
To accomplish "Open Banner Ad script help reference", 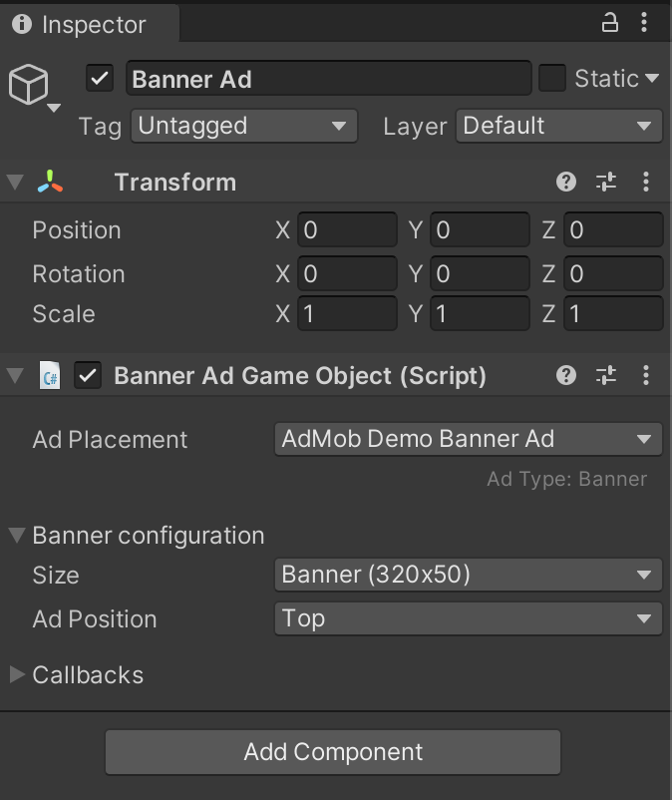I will [566, 375].
